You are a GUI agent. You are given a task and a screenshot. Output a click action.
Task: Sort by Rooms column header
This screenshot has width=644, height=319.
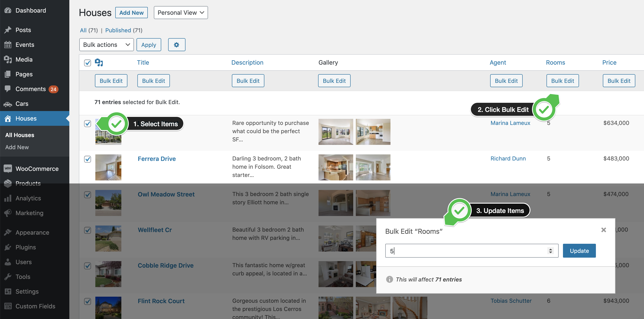coord(556,62)
